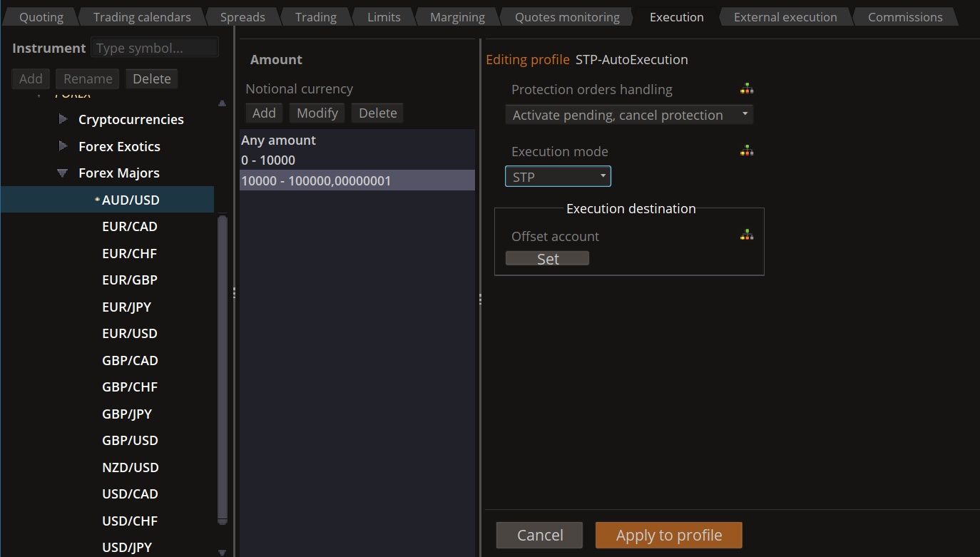The width and height of the screenshot is (980, 557).
Task: Click the instrument list scrollbar down arrow
Action: tap(222, 552)
